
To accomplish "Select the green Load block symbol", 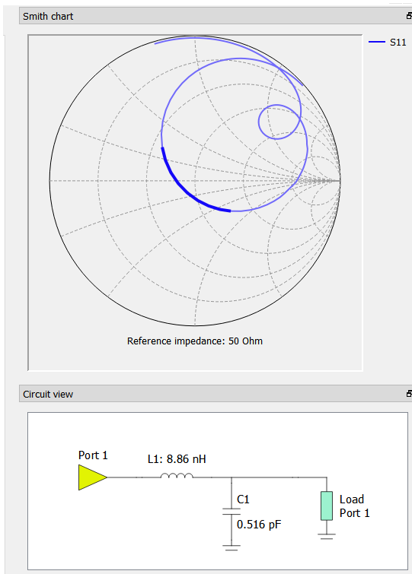I will tap(326, 506).
